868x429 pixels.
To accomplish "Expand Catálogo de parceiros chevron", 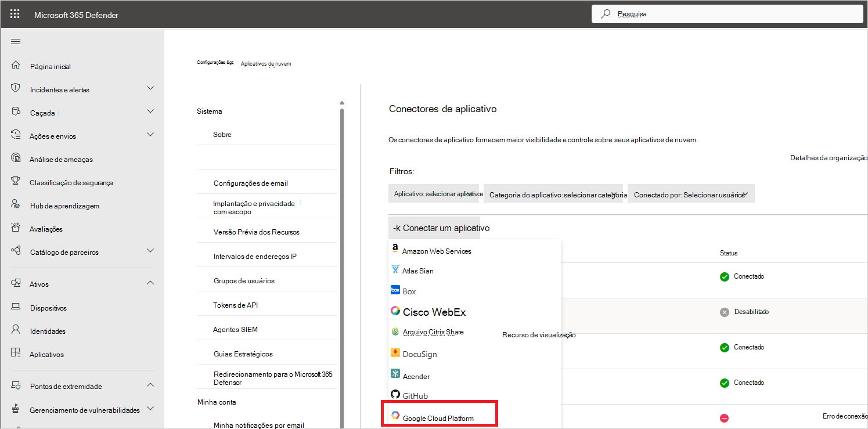I will (150, 251).
